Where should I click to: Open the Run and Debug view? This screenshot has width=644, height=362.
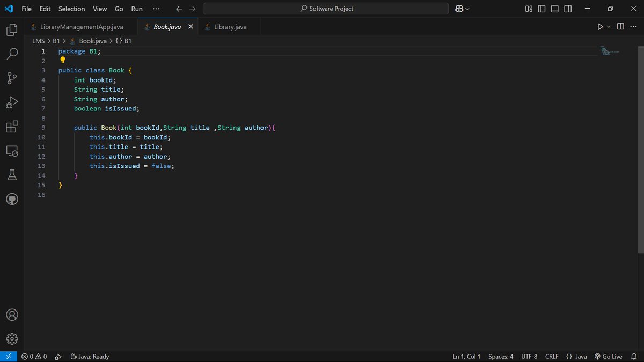coord(12,102)
